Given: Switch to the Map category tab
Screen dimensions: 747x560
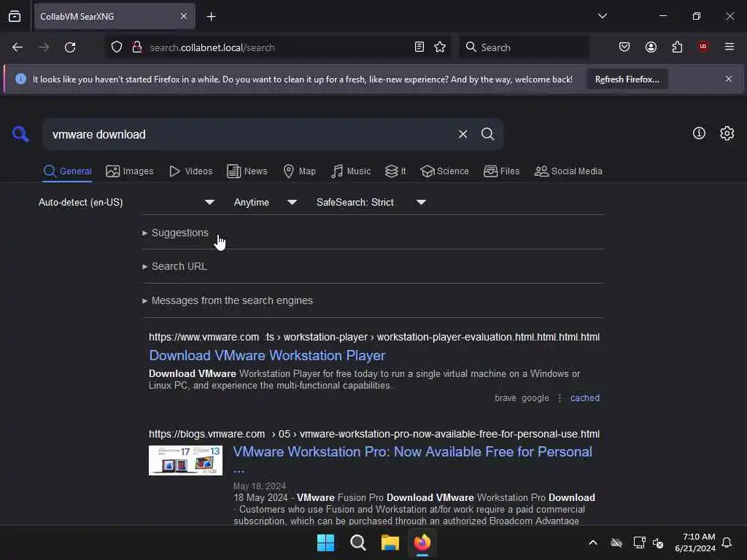Looking at the screenshot, I should coord(300,171).
